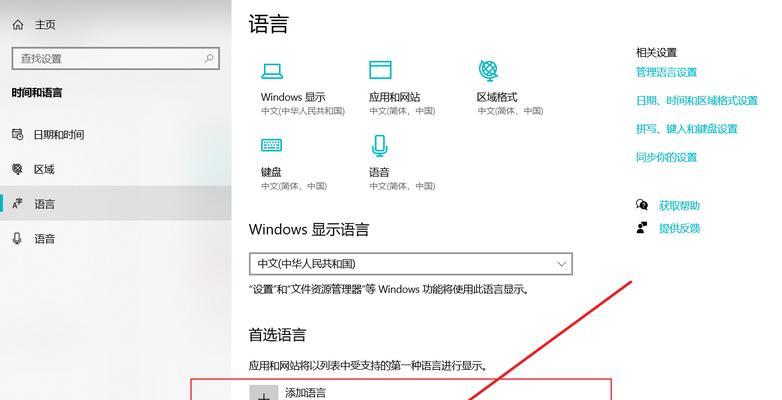This screenshot has height=400, width=782.
Task: Click the 区域格式 globe icon
Action: click(x=488, y=70)
